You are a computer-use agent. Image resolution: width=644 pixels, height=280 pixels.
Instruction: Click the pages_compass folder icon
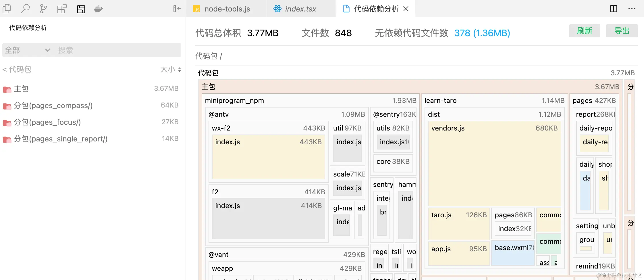[7, 106]
